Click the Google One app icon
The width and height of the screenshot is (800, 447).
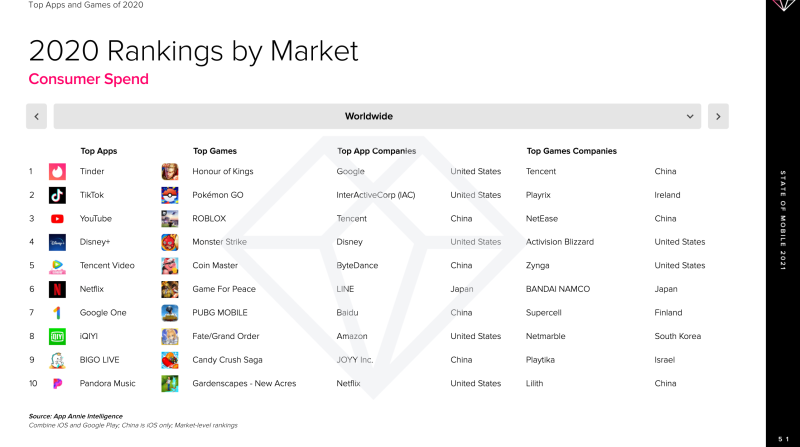(57, 313)
